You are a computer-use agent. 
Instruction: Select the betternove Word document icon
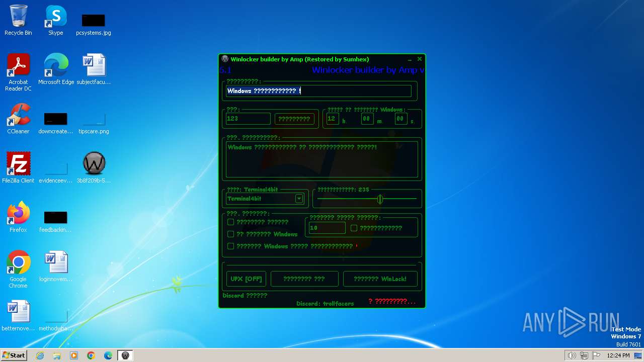pos(18,316)
